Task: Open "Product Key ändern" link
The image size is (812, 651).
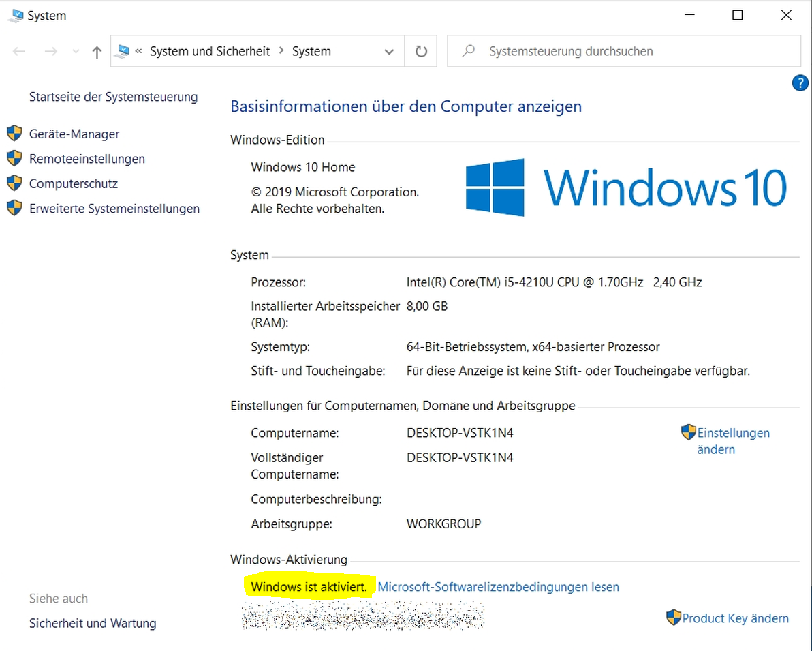Action: coord(735,618)
